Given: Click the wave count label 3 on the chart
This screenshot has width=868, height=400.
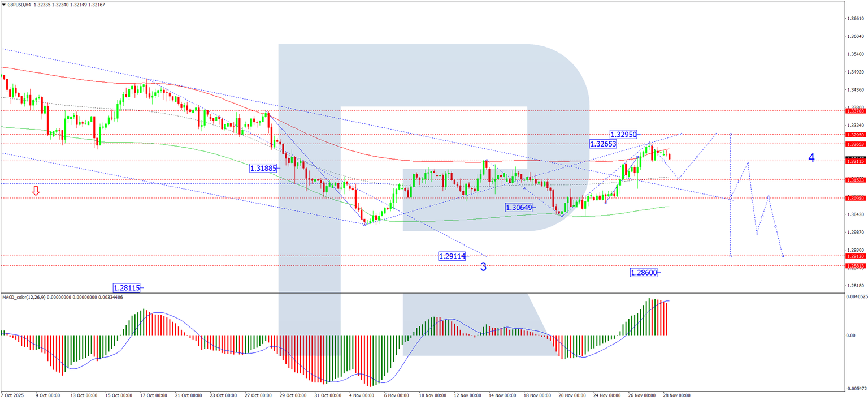Looking at the screenshot, I should (483, 266).
